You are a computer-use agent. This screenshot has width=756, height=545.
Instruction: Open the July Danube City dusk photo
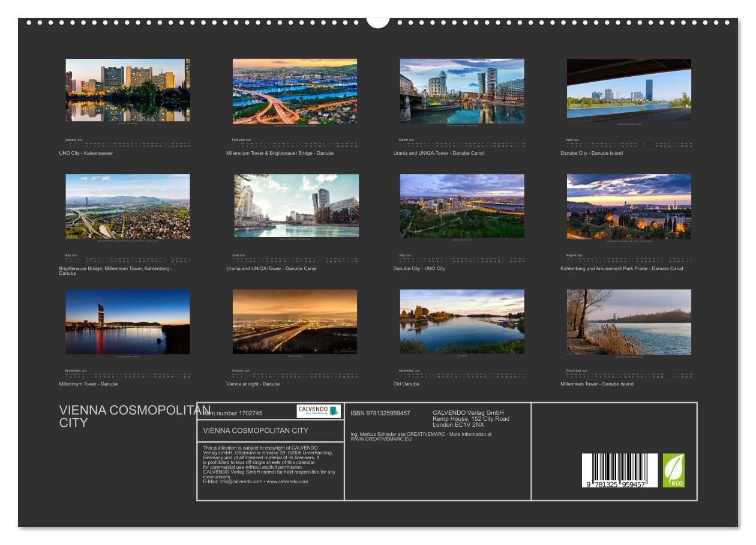click(462, 205)
